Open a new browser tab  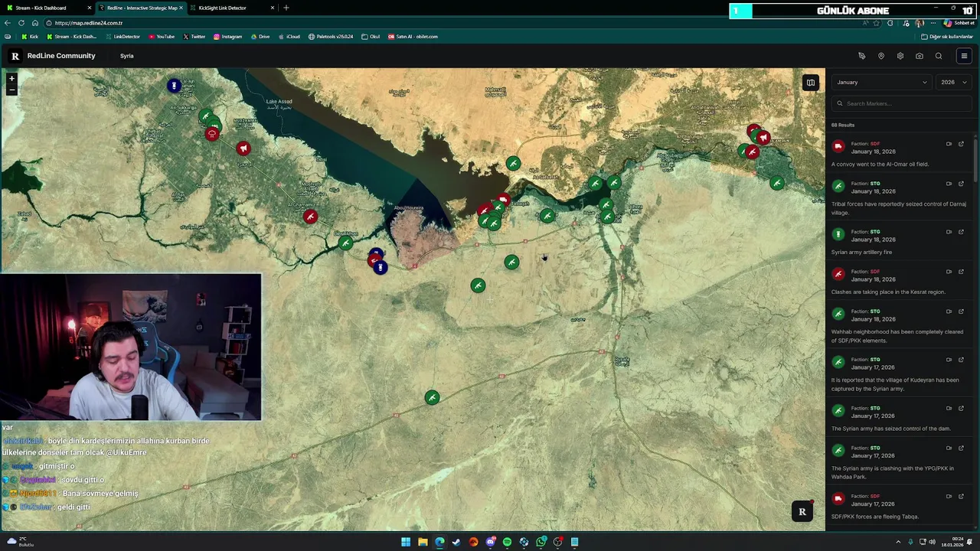[286, 8]
